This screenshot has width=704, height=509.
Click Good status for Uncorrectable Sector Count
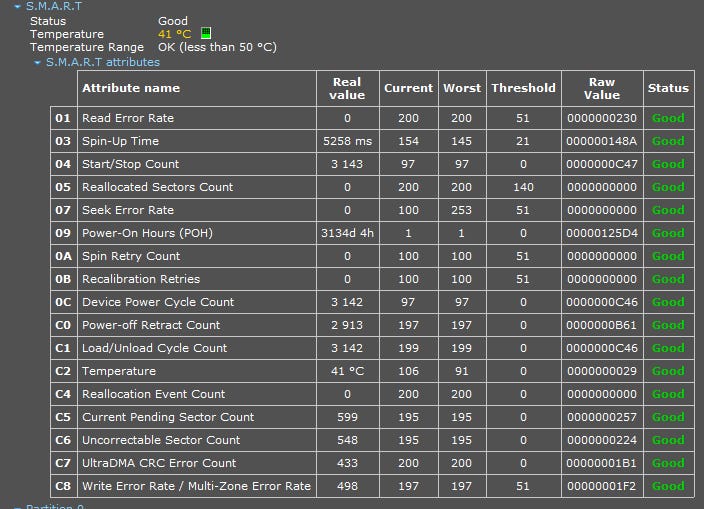(668, 440)
